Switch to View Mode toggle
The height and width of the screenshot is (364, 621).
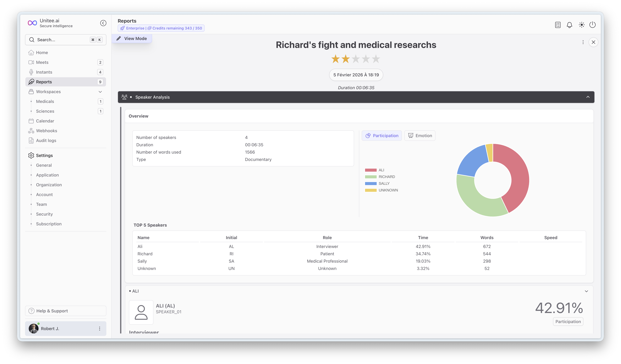coord(132,39)
